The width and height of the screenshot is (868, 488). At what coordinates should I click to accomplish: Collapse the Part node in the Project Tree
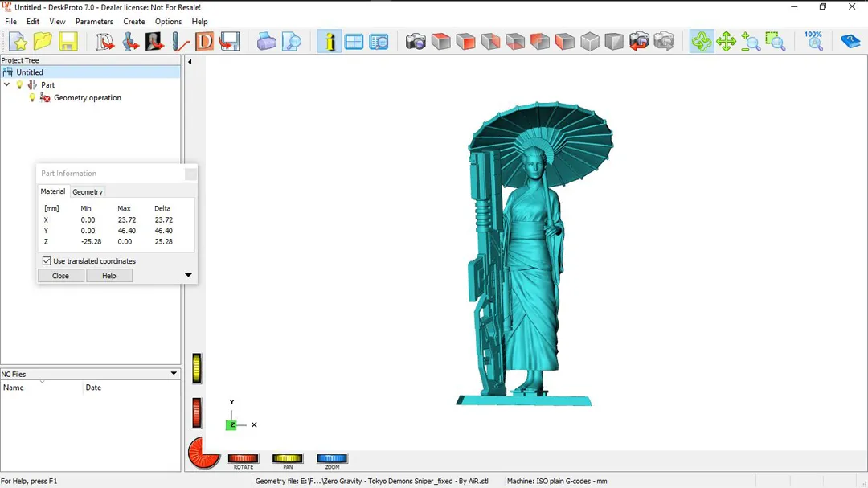(x=6, y=84)
